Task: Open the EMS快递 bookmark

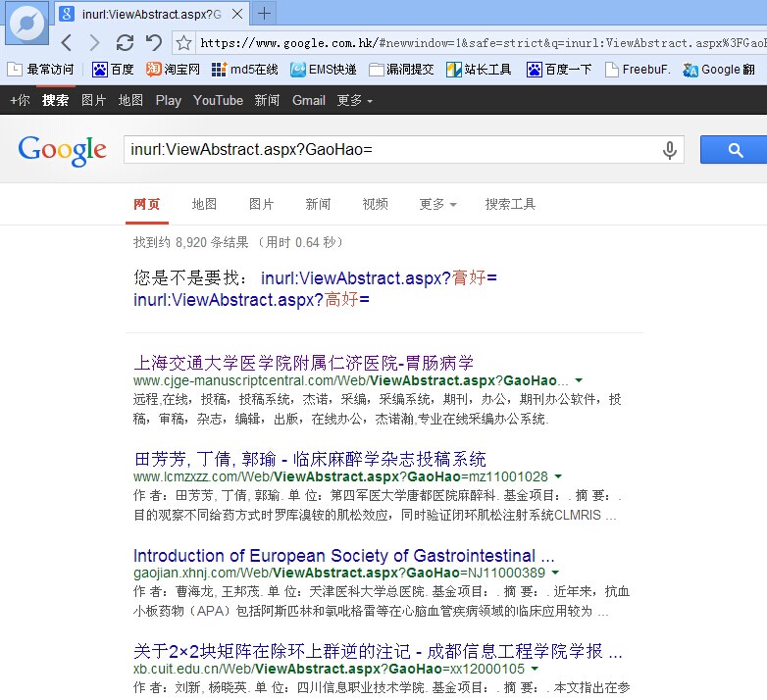Action: point(324,70)
